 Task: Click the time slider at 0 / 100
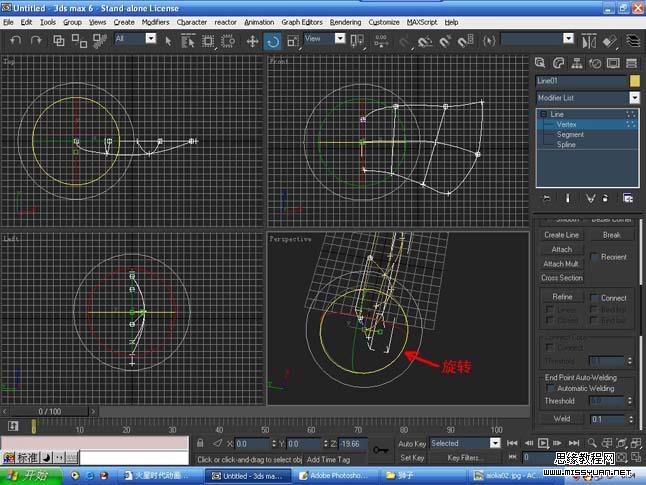pyautogui.click(x=49, y=411)
